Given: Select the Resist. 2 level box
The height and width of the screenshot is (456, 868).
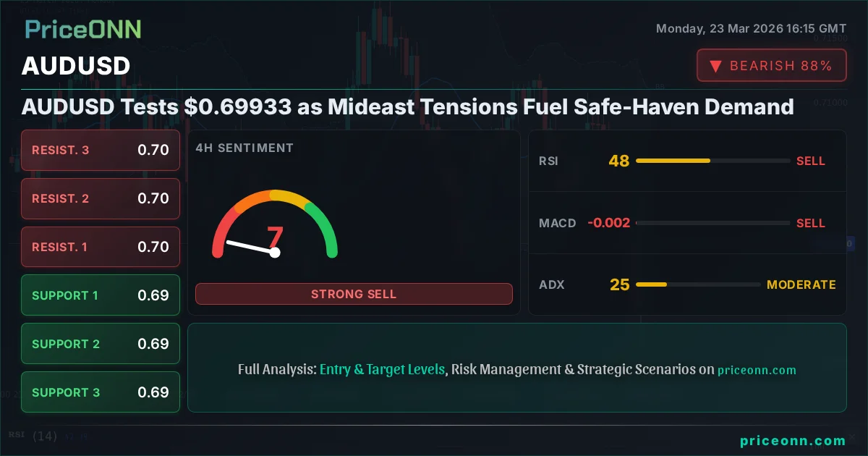Looking at the screenshot, I should tap(101, 198).
